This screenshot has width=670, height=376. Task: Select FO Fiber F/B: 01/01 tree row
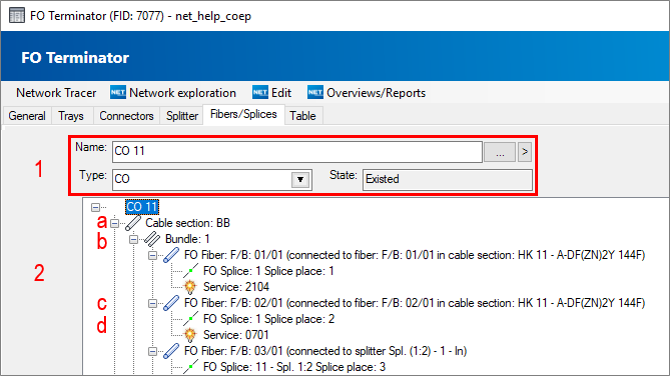(414, 255)
